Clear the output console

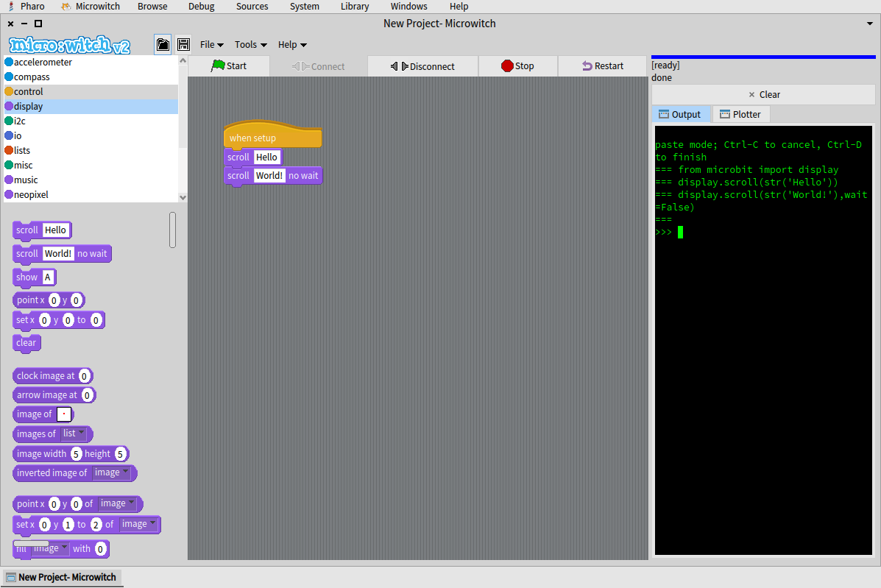tap(763, 94)
